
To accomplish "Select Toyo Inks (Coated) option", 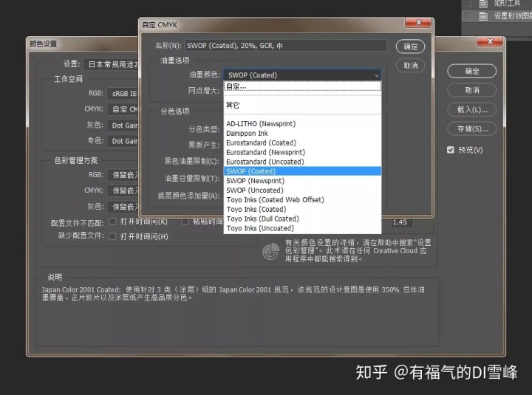I will [x=302, y=209].
